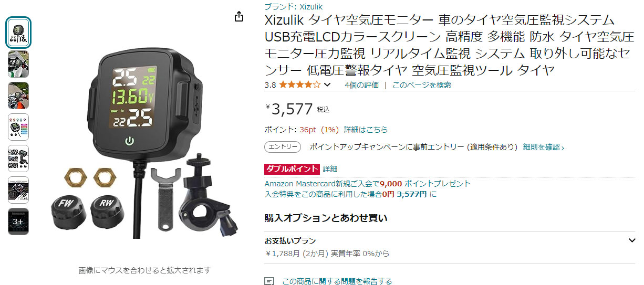Click the share icon above product image
Image resolution: width=644 pixels, height=285 pixels.
(x=239, y=16)
